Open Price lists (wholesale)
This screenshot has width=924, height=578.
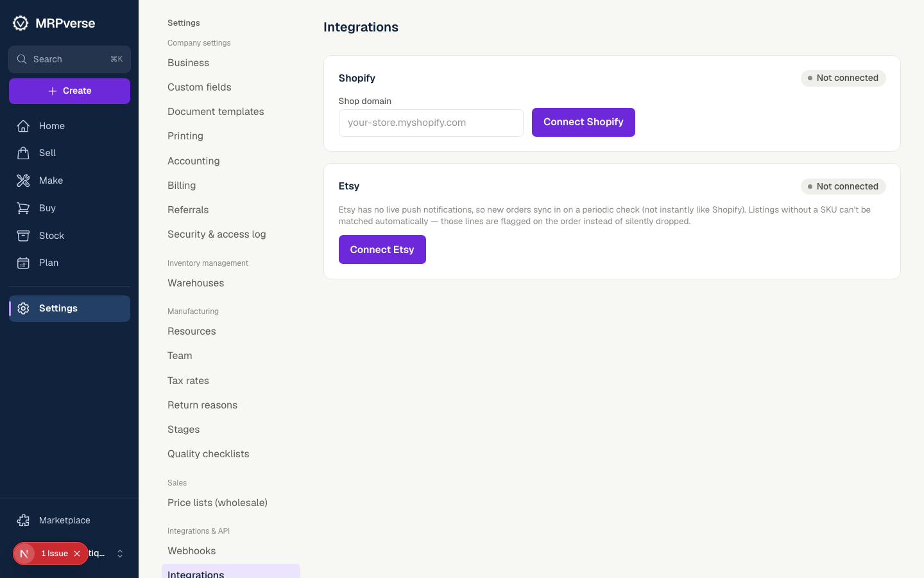click(x=218, y=503)
